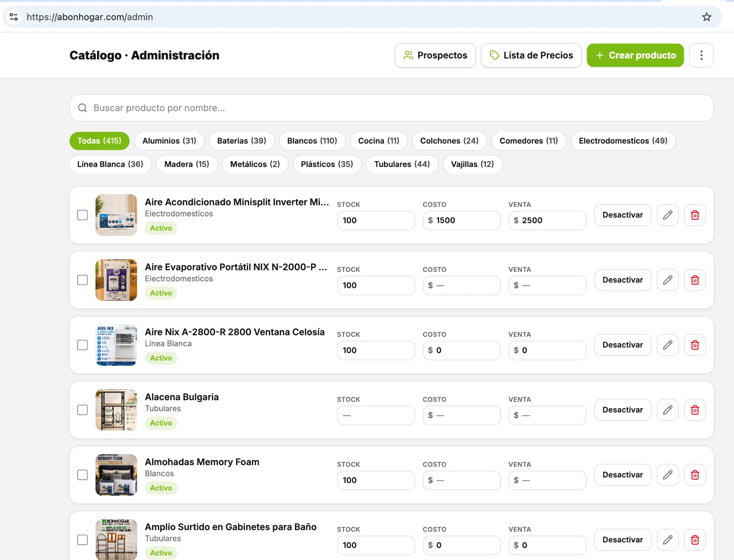Deactivate Almohadas Memory Foam product
The height and width of the screenshot is (560, 734).
623,475
